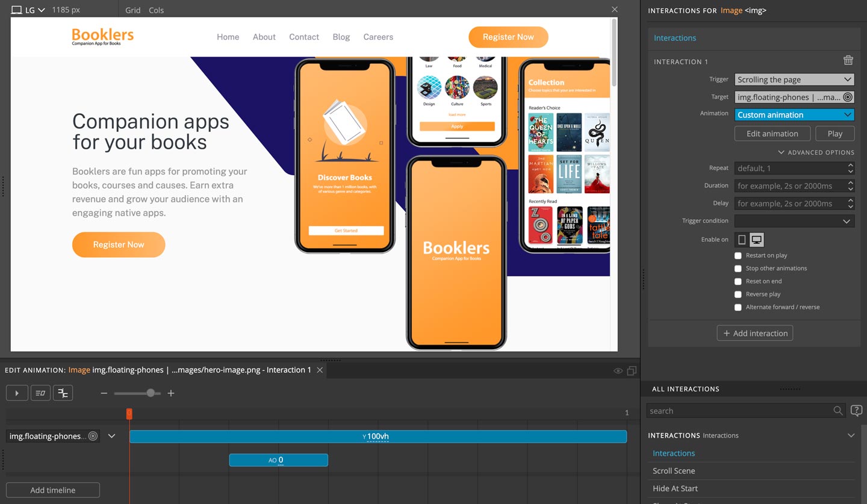The image size is (867, 504).
Task: Toggle the Cols view option
Action: [157, 10]
